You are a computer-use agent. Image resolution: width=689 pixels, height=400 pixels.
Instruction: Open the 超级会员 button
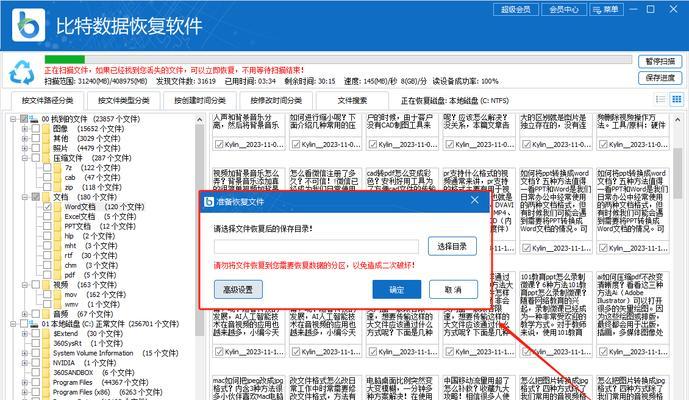516,10
